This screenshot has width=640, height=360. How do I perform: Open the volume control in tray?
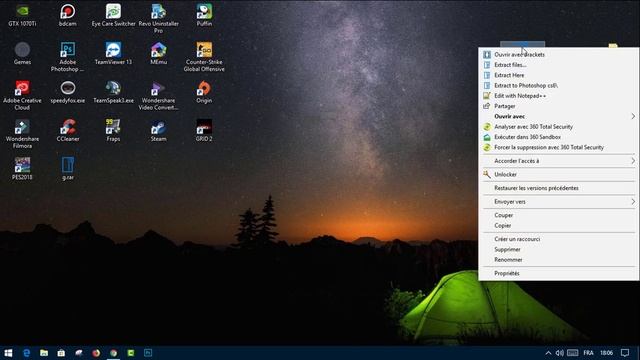coord(560,353)
